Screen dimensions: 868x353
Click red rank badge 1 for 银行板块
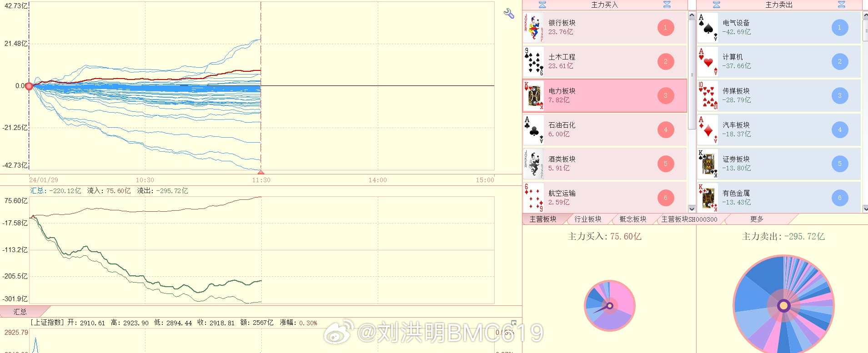coord(665,28)
